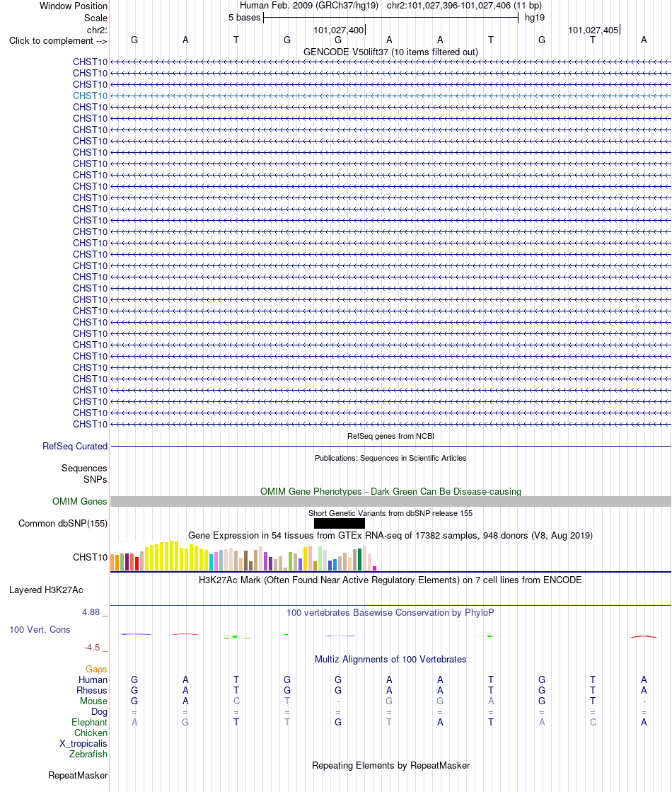
Task: Select the X_tropicalis alignment row label
Action: 83,743
